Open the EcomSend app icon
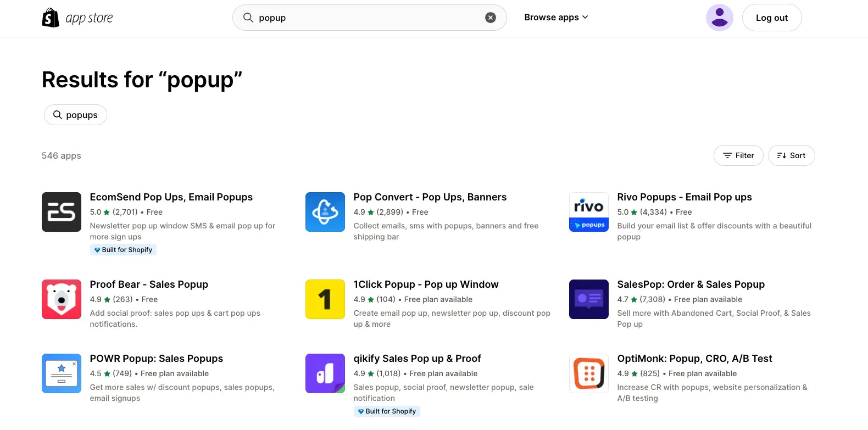Screen dimensions: 868x430 point(62,212)
